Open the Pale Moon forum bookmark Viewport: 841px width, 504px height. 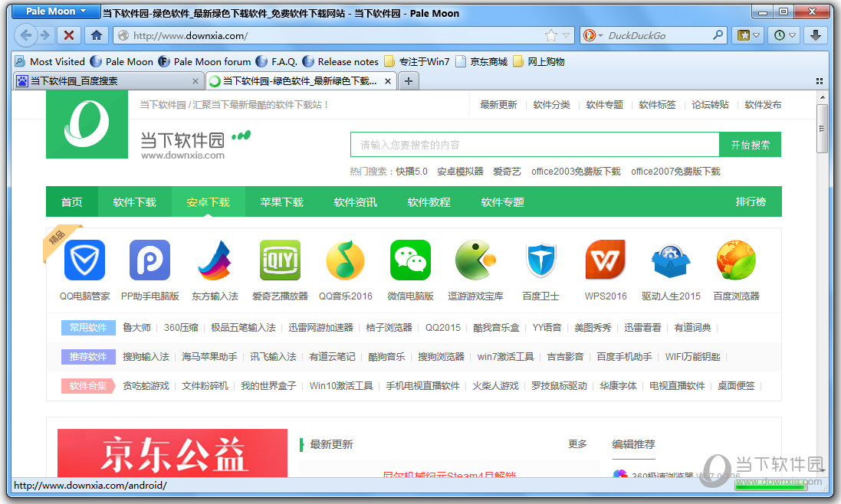click(x=205, y=61)
